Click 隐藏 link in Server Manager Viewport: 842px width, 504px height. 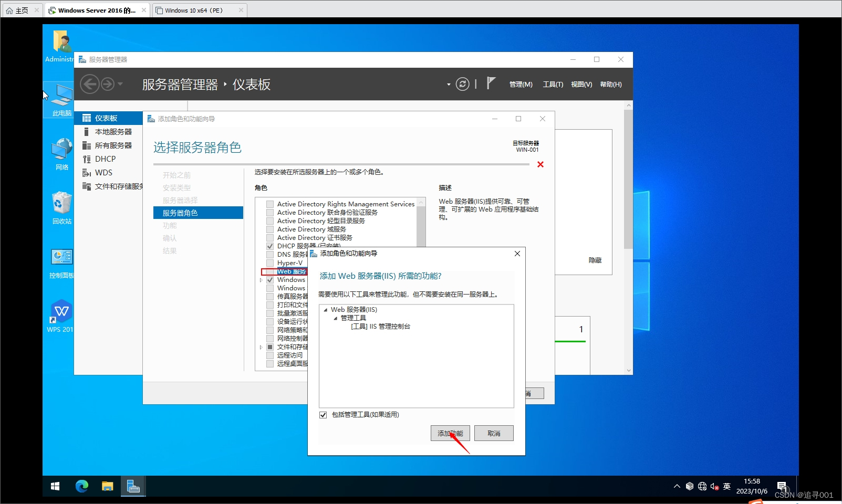click(x=595, y=260)
